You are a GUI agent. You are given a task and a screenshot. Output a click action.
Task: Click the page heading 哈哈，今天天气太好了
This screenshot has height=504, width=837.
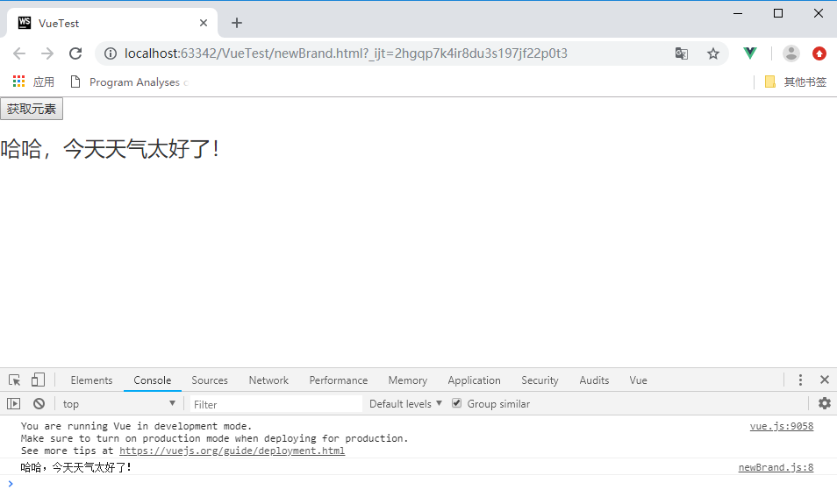coord(110,149)
